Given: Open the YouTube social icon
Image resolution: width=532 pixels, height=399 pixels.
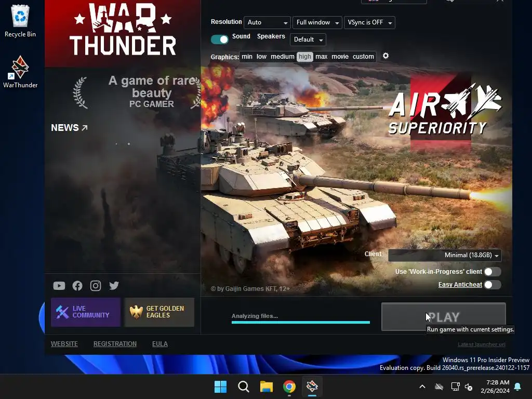Looking at the screenshot, I should click(x=59, y=286).
